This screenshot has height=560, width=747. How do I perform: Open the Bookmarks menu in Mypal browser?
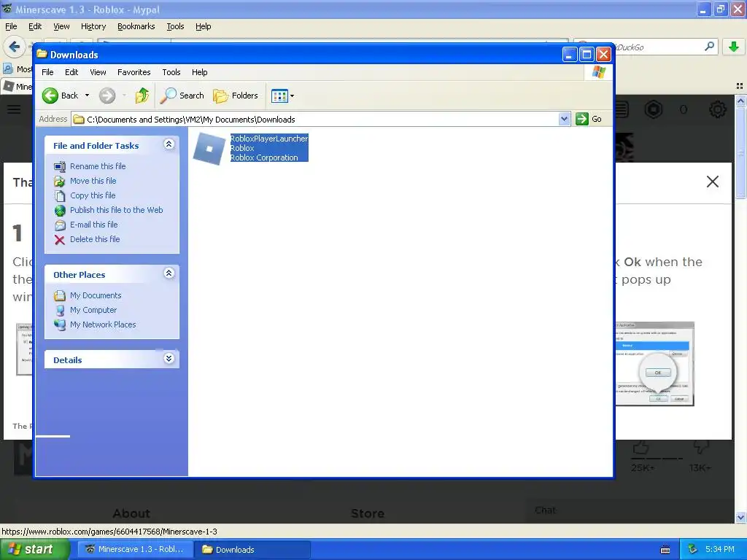(136, 26)
